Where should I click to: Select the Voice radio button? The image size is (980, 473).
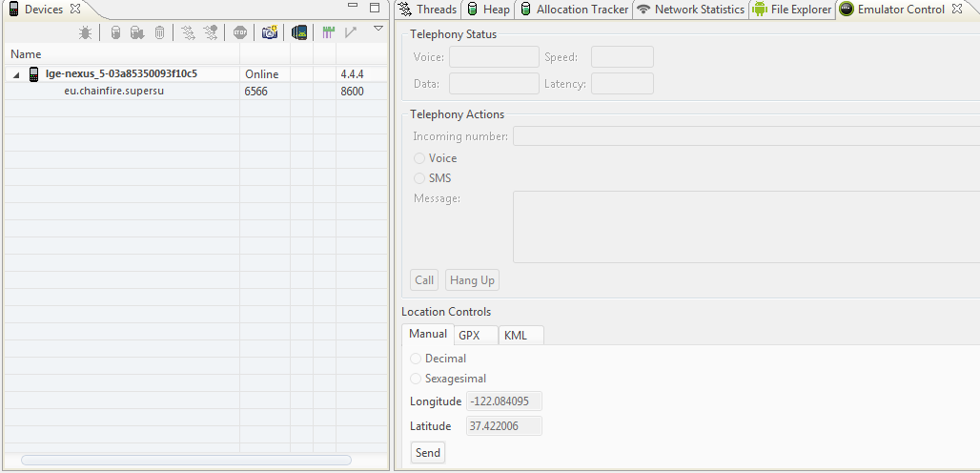(419, 158)
